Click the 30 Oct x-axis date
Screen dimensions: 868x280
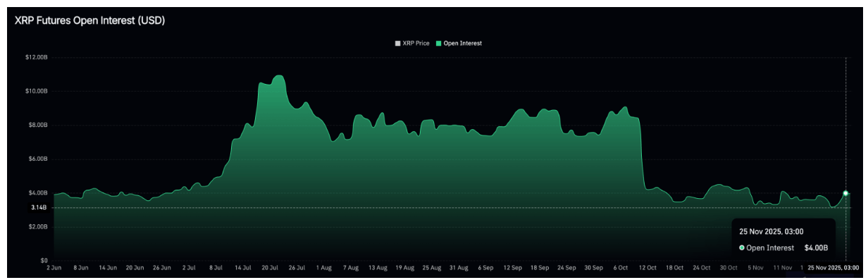click(x=728, y=268)
